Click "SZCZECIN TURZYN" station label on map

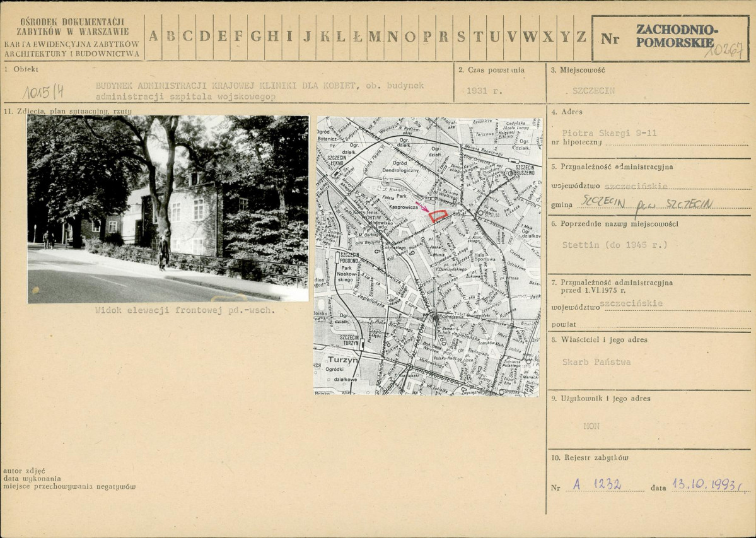point(349,340)
